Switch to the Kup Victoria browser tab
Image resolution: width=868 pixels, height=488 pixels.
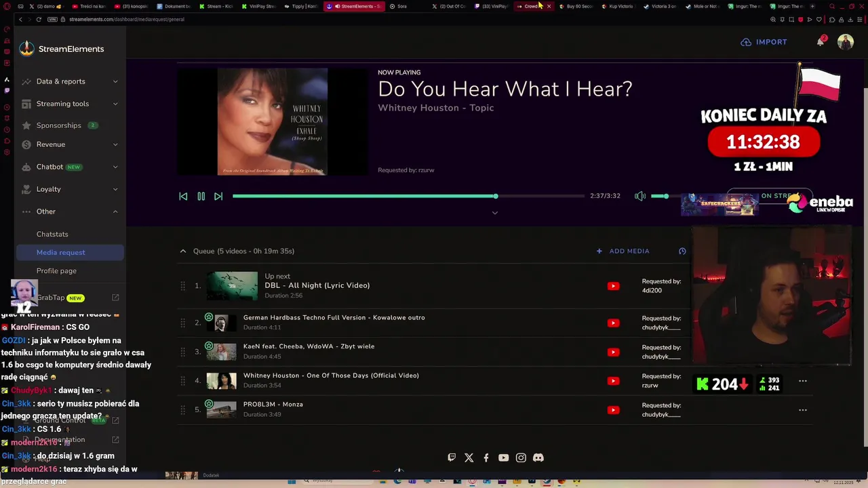pyautogui.click(x=619, y=6)
